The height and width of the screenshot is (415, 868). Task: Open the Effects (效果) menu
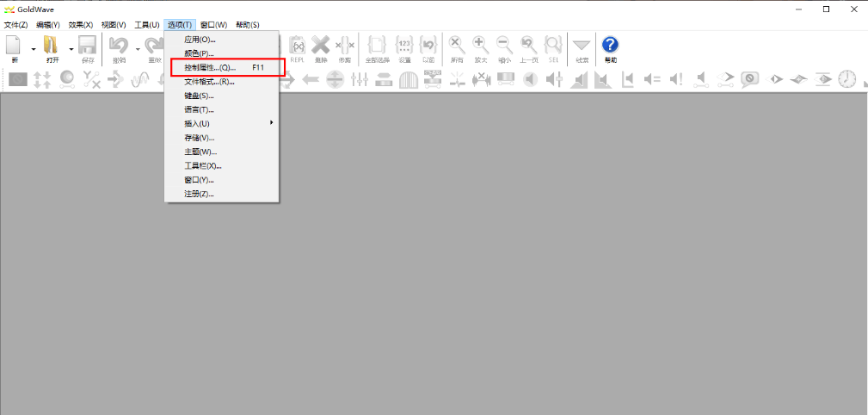[81, 25]
